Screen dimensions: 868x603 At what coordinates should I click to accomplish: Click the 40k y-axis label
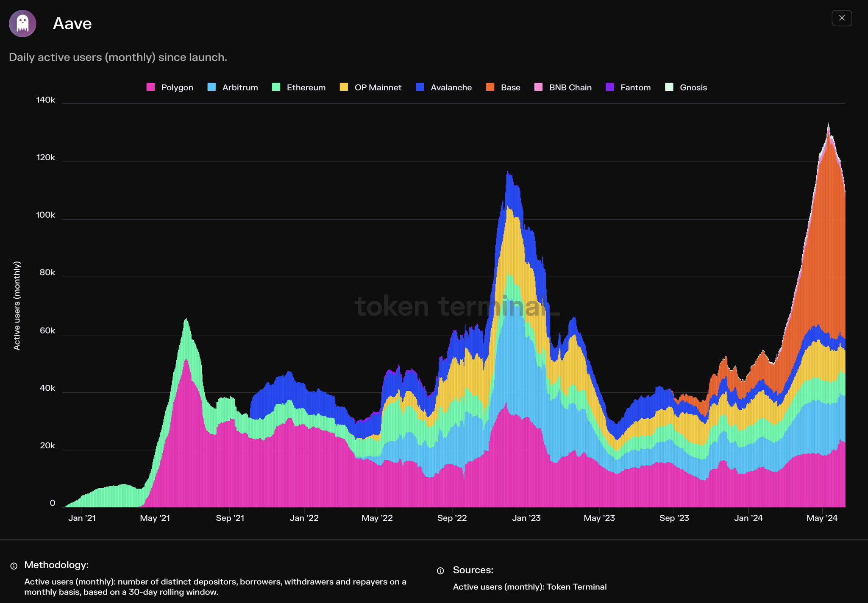pyautogui.click(x=47, y=388)
